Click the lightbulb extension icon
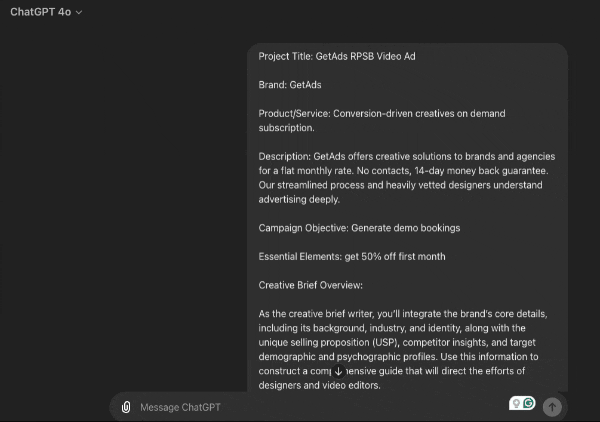This screenshot has height=422, width=600. (516, 404)
